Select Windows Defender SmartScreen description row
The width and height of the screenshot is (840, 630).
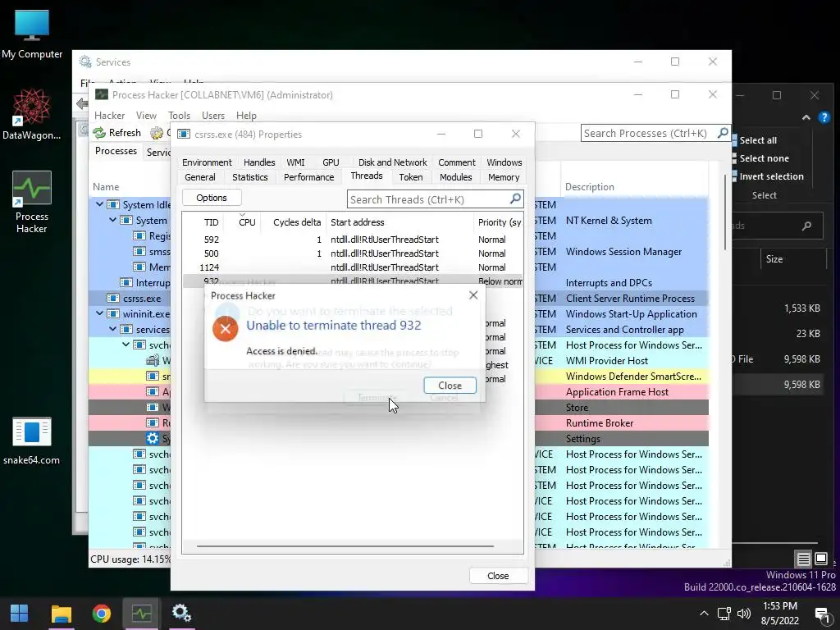tap(633, 376)
